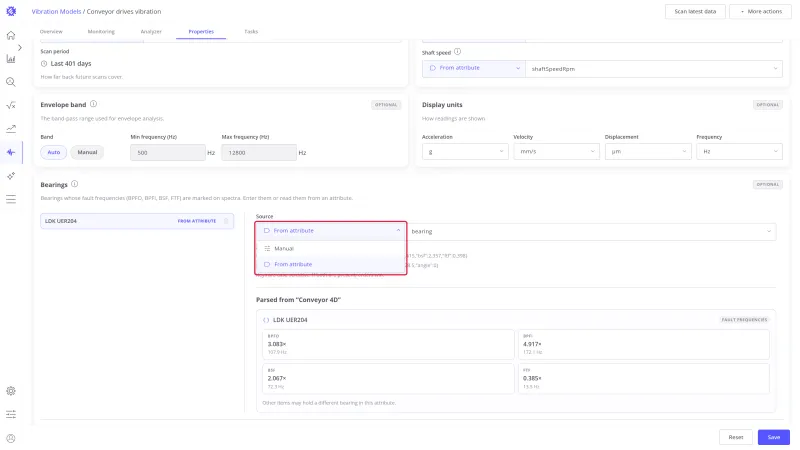The height and width of the screenshot is (450, 800).
Task: Open the bearing attribute dropdown
Action: (591, 232)
